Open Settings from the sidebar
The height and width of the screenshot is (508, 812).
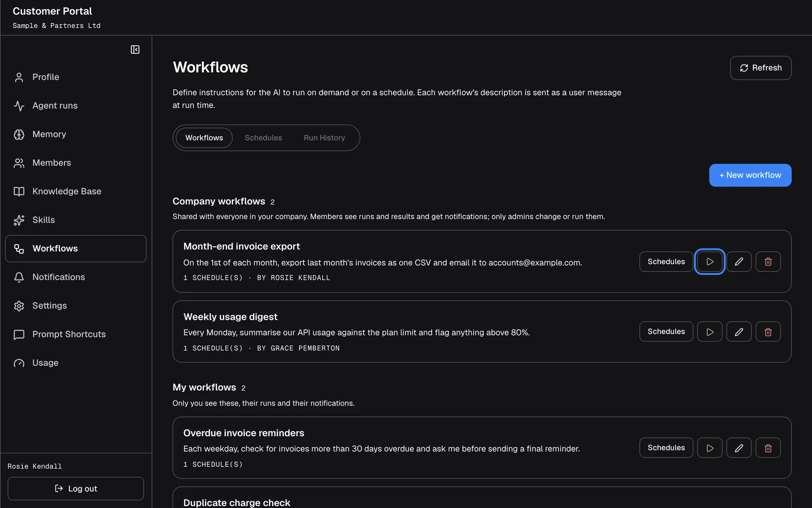pos(76,306)
